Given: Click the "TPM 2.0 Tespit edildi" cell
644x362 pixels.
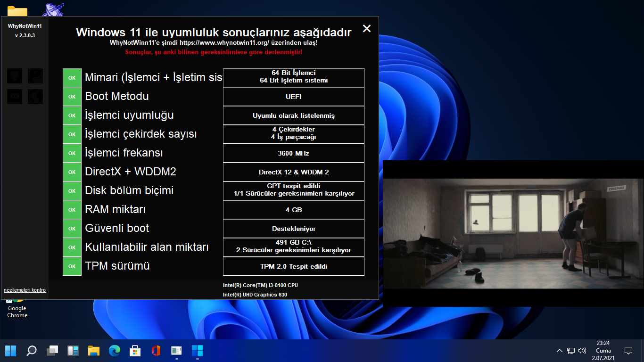Looking at the screenshot, I should point(294,266).
